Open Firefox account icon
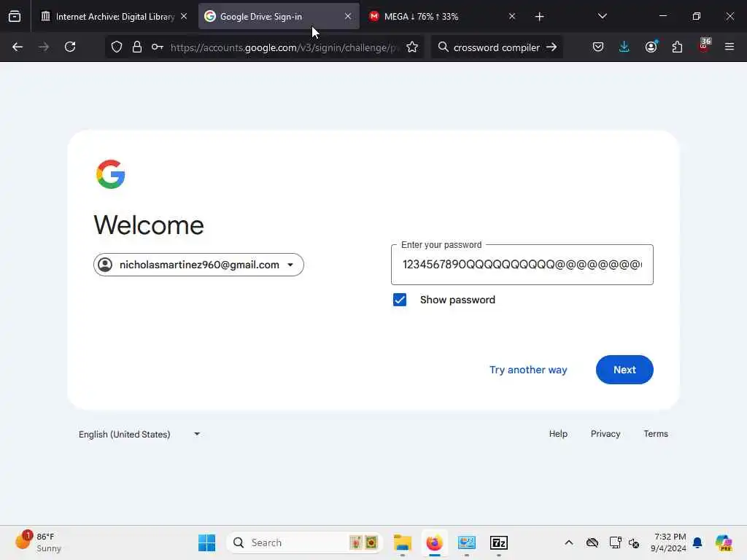The width and height of the screenshot is (747, 560). (x=651, y=47)
